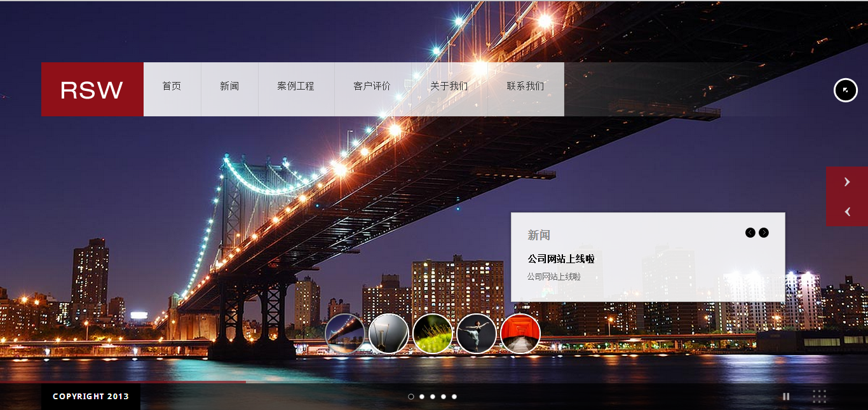Image resolution: width=868 pixels, height=410 pixels.
Task: Toggle fullscreen with the circular arrow icon
Action: [x=845, y=90]
